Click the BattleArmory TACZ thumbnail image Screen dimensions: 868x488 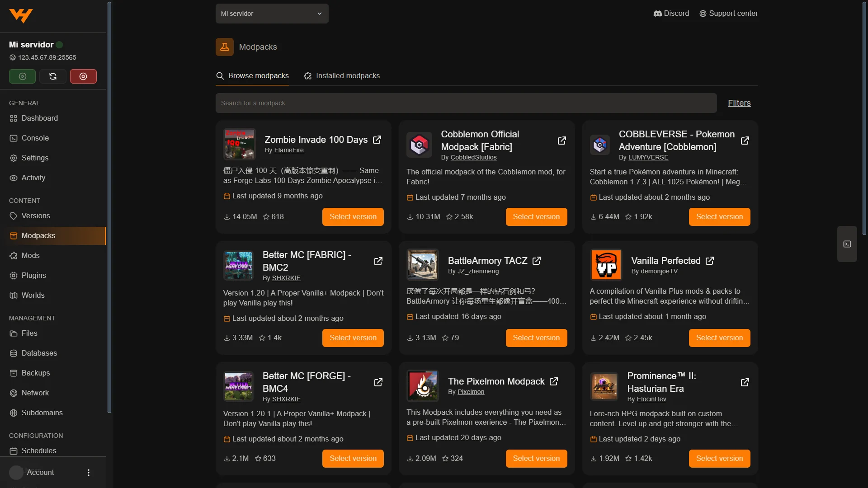tap(423, 265)
